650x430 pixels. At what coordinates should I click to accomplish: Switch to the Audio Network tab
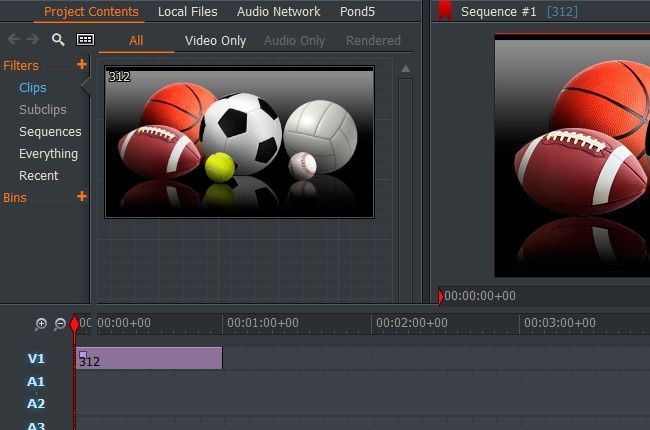tap(278, 12)
